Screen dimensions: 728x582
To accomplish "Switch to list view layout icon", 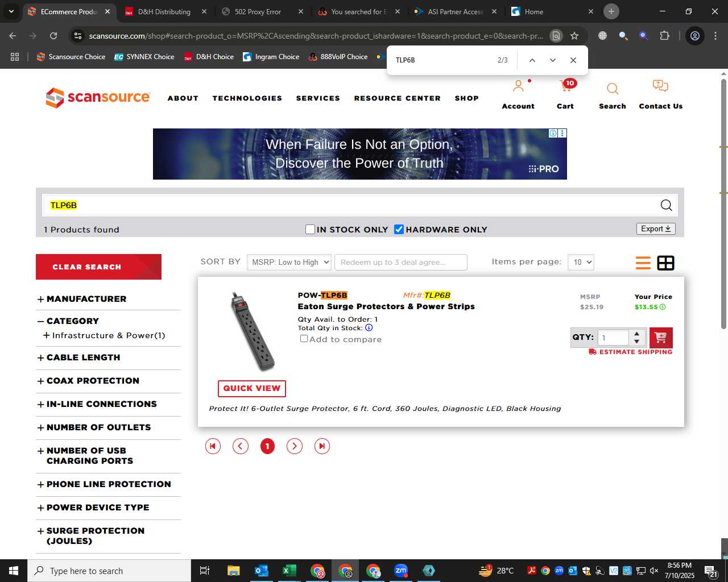I will click(x=643, y=263).
